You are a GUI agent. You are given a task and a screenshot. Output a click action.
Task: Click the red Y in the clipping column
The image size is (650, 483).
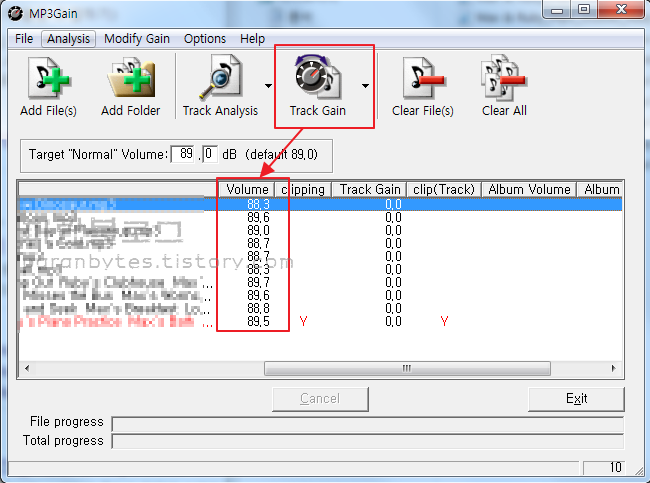pyautogui.click(x=303, y=321)
